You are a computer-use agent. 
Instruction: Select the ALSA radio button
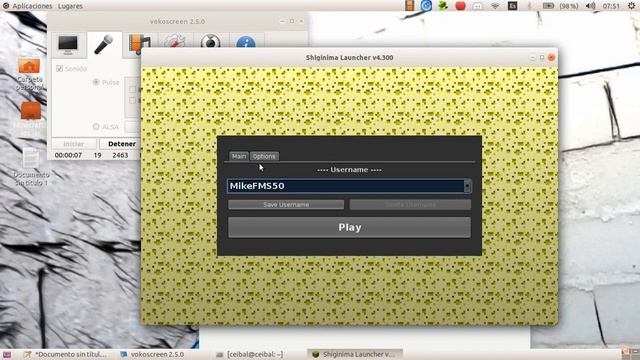pyautogui.click(x=96, y=127)
